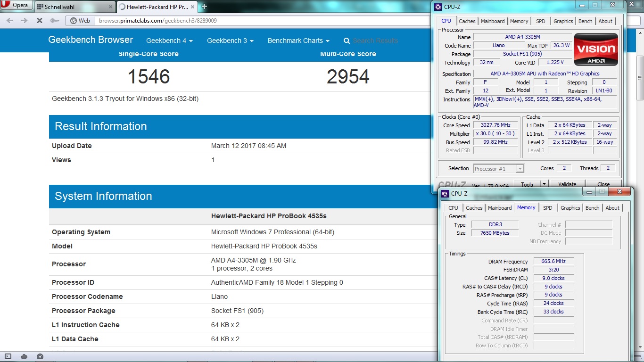Expand the Geekbench 3 dropdown menu
644x362 pixels.
pyautogui.click(x=231, y=41)
